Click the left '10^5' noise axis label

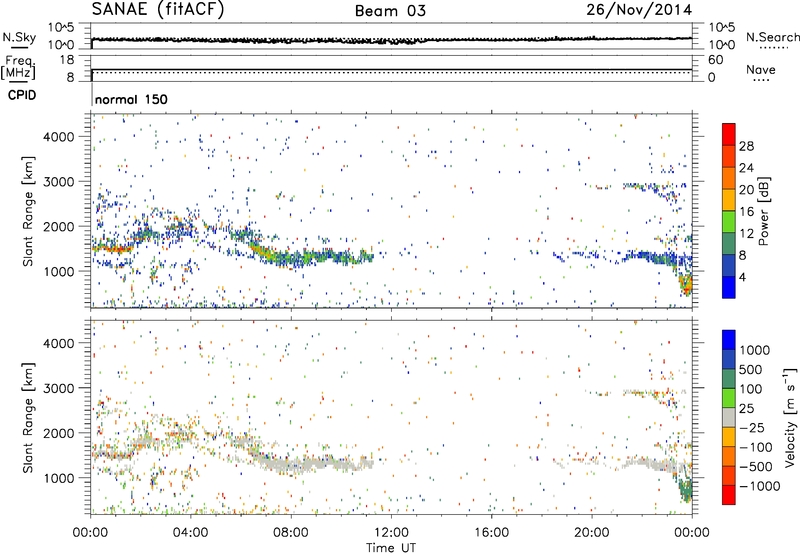(x=61, y=27)
